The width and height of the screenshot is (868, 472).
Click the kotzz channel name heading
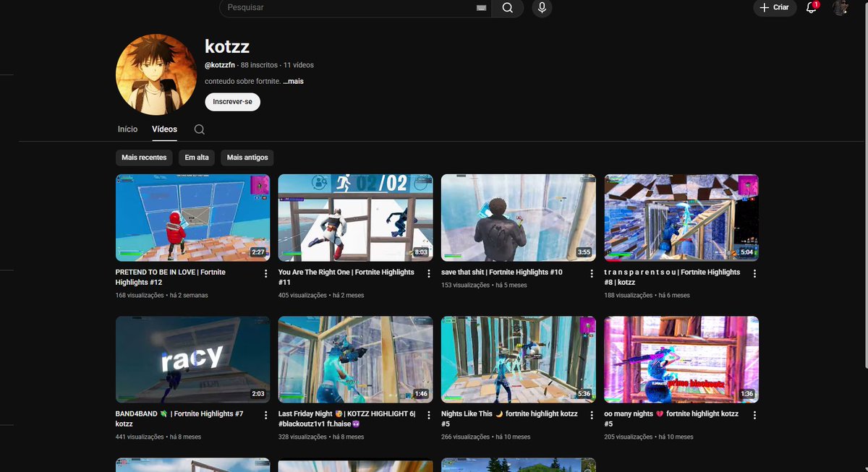tap(227, 47)
